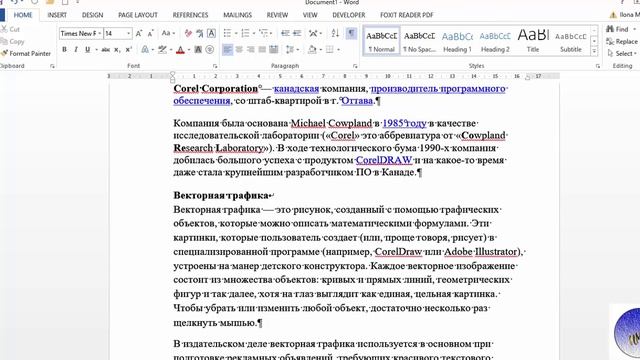This screenshot has height=360, width=640.
Task: Activate Format Painter
Action: pos(26,53)
